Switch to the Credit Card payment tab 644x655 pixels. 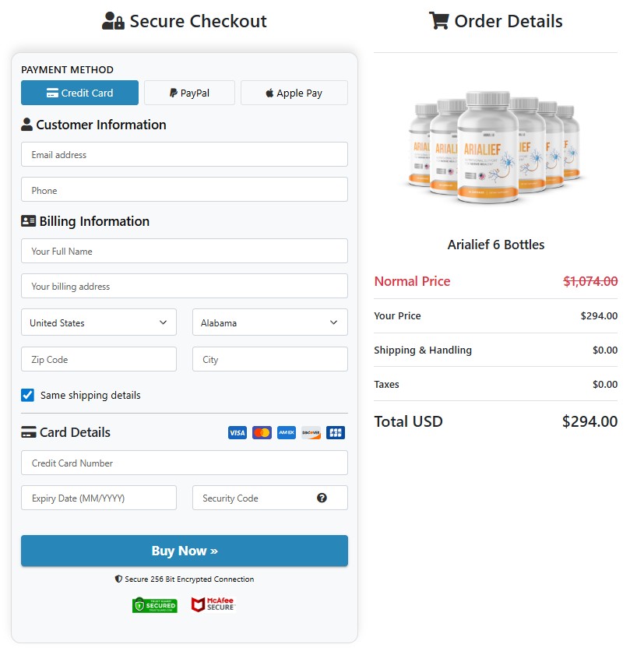coord(79,92)
